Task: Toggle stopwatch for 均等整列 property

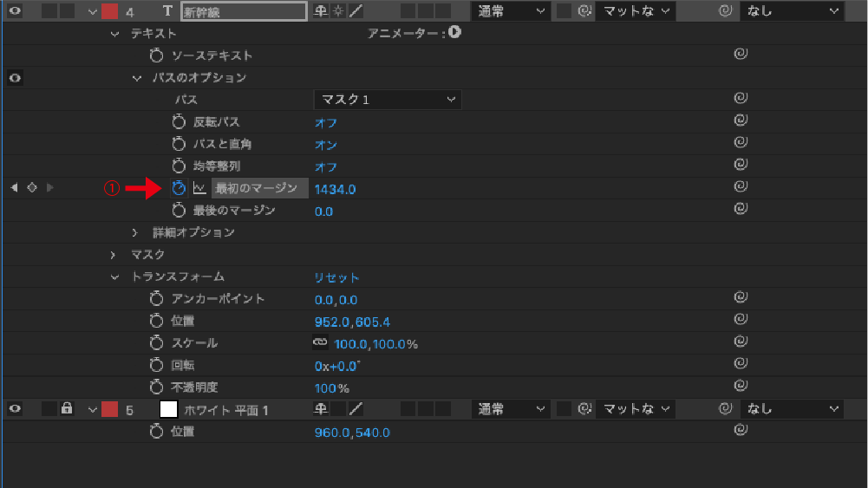Action: (179, 166)
